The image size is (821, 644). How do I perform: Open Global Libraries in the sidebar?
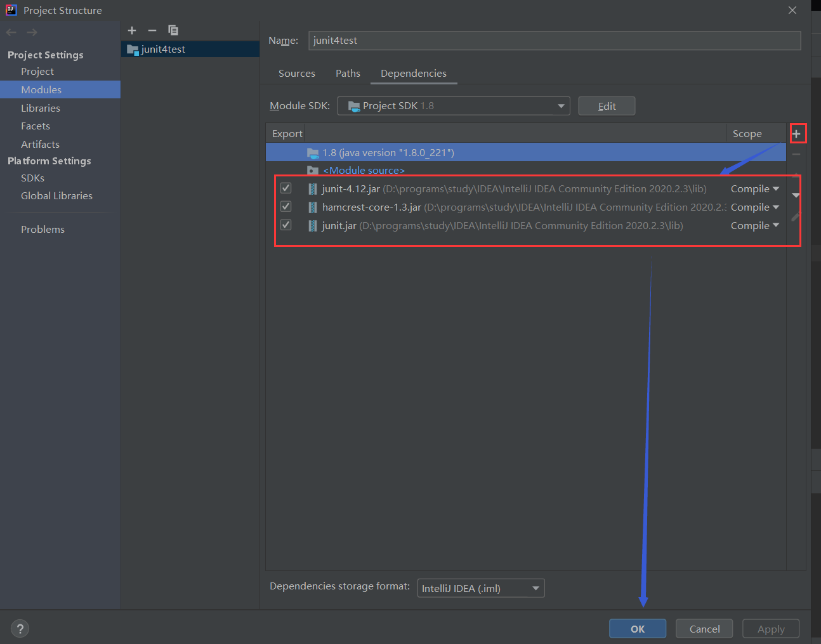click(56, 196)
